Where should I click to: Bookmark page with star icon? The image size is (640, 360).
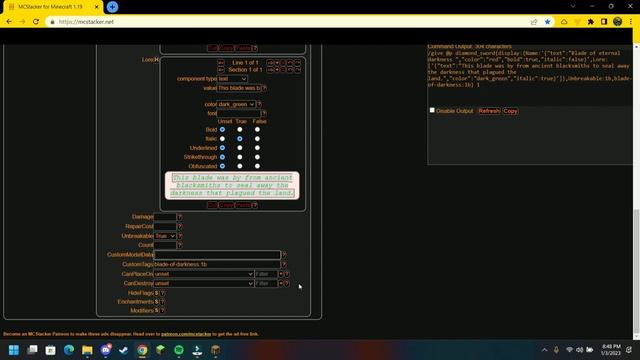coord(547,22)
